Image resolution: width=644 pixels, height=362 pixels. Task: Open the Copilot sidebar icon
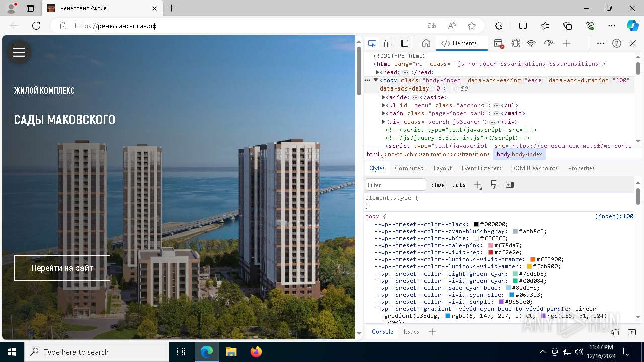[x=633, y=26]
